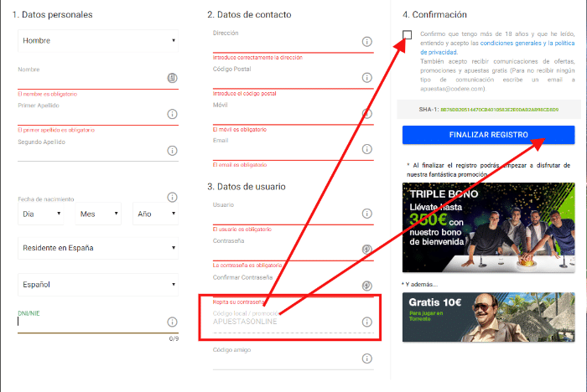Viewport: 587px width, 392px height.
Task: Open the Día birth date dropdown
Action: (x=41, y=214)
